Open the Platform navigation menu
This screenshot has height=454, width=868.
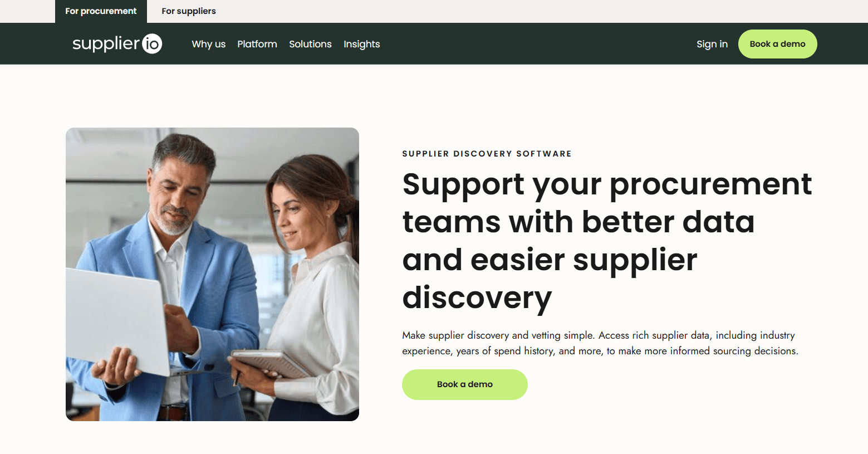click(x=257, y=44)
